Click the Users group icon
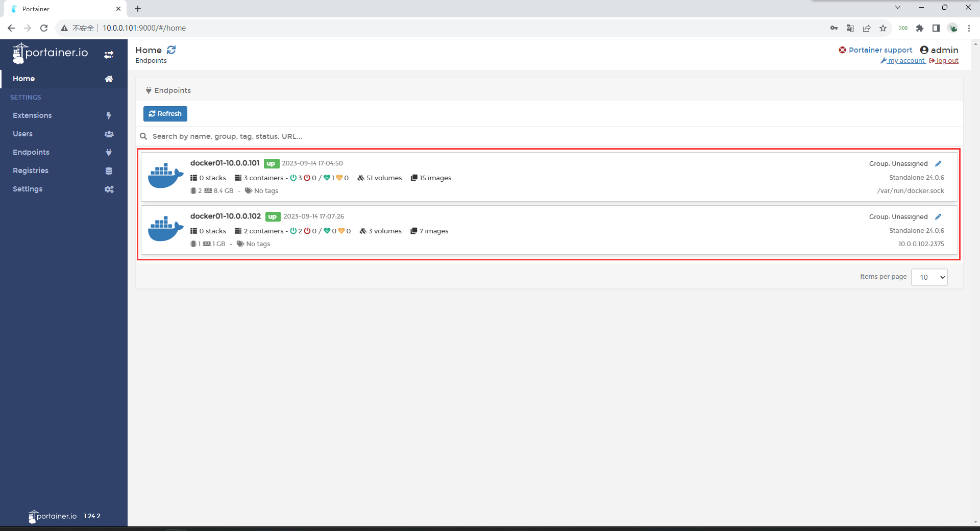Image resolution: width=980 pixels, height=531 pixels. (109, 134)
